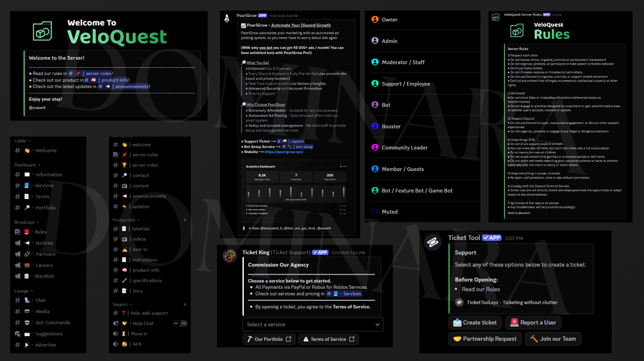Open the Portfolio channel
Image resolution: width=644 pixels, height=361 pixels.
pos(46,208)
